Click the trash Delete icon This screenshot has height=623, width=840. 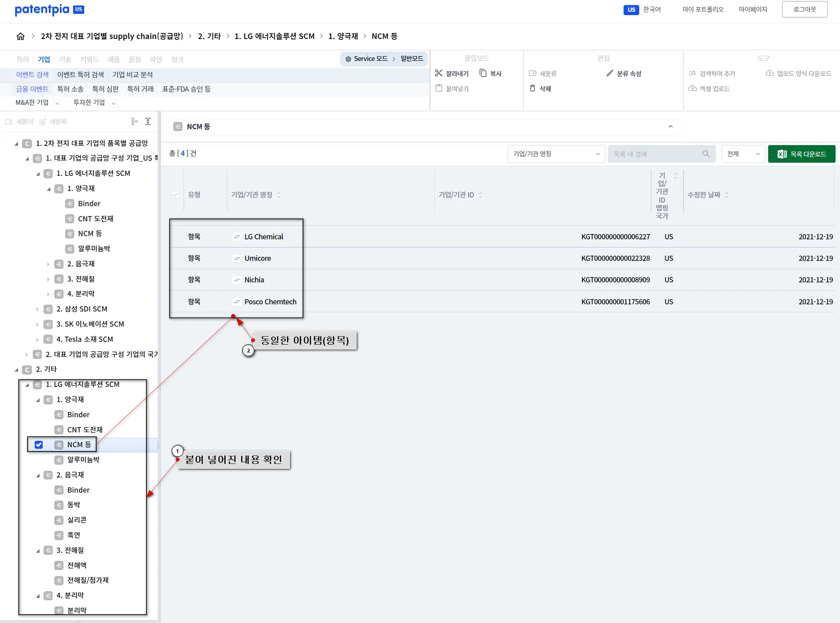[x=532, y=89]
